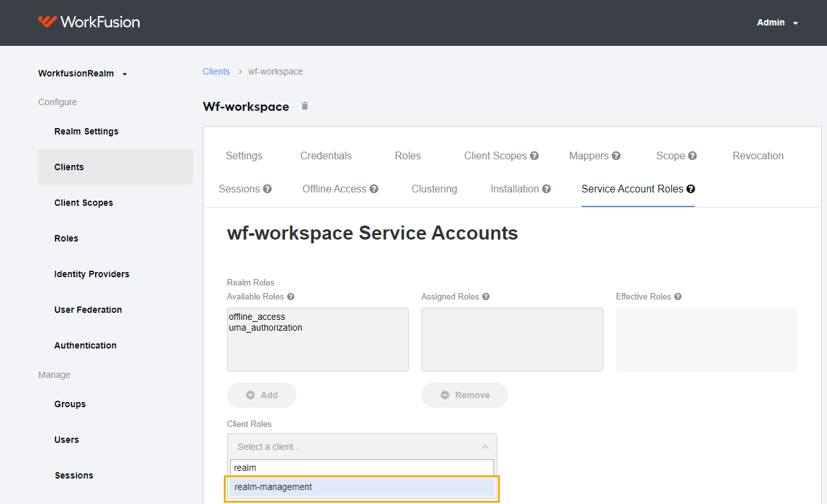Open the Settings tab
Screen dimensions: 827x504
[244, 155]
